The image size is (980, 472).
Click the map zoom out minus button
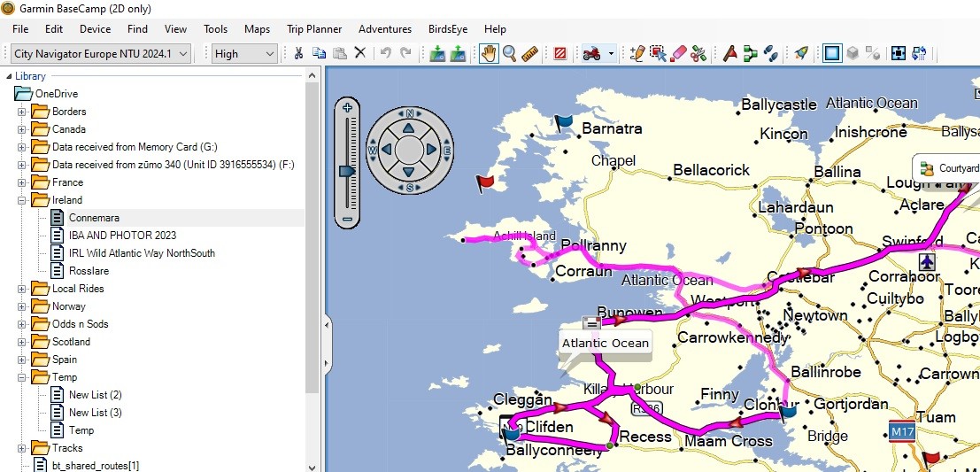coord(347,220)
